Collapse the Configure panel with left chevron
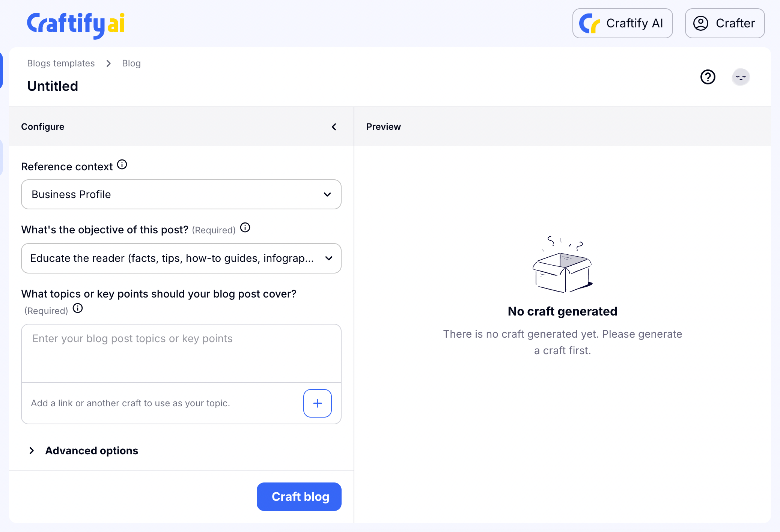Viewport: 780px width, 532px height. click(x=334, y=127)
